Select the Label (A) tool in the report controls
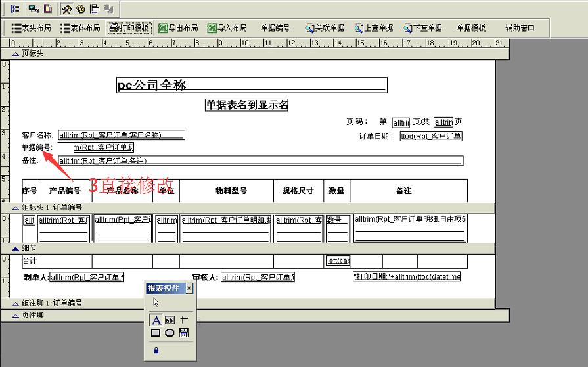This screenshot has width=588, height=367. coord(156,320)
